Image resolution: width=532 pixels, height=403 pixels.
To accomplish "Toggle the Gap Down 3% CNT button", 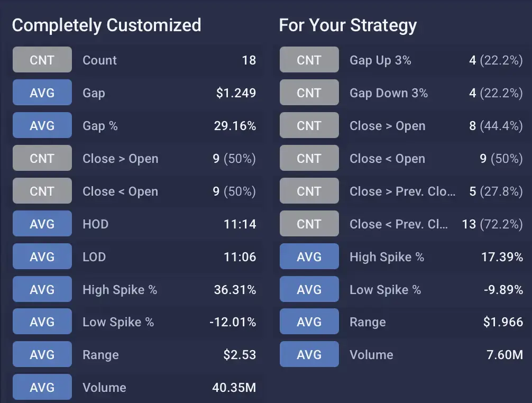I will click(x=309, y=93).
